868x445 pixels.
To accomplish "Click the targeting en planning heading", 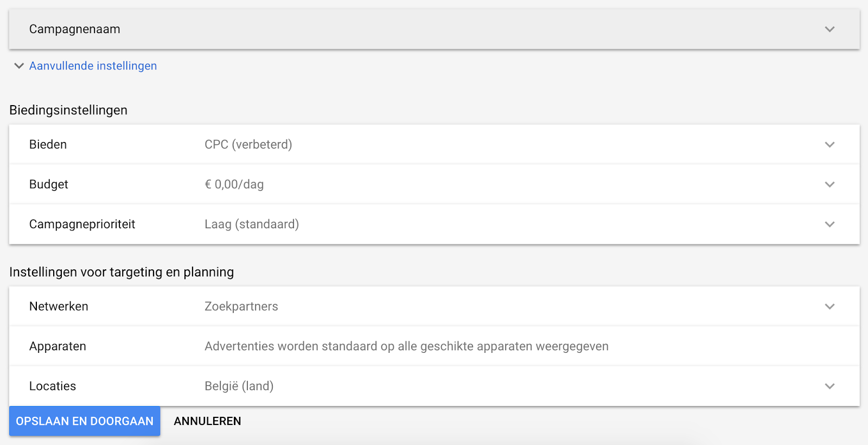I will (x=121, y=272).
